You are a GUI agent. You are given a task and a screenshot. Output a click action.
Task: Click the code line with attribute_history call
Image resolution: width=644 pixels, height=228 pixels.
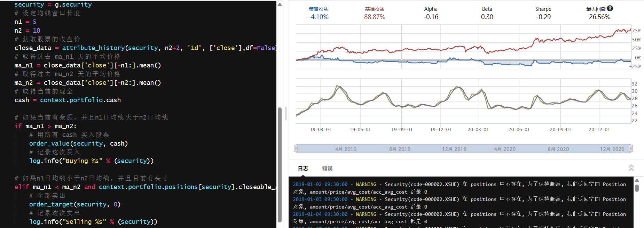pyautogui.click(x=146, y=48)
